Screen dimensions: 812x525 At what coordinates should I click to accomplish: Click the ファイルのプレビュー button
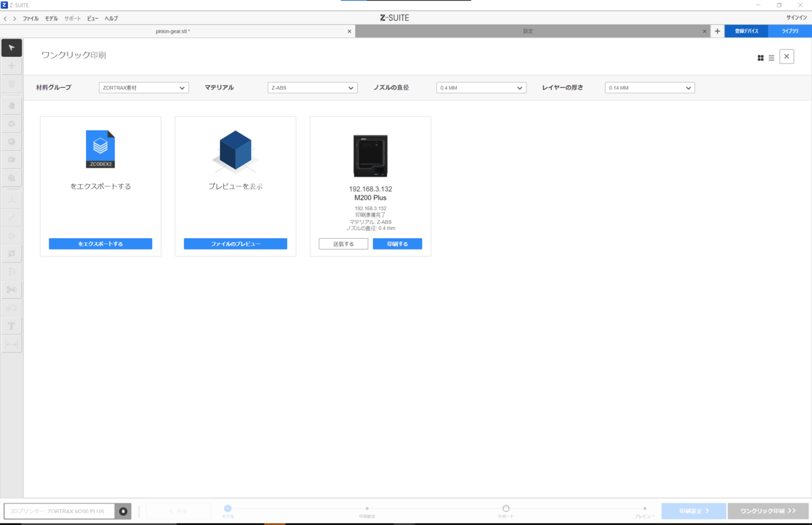click(x=235, y=244)
